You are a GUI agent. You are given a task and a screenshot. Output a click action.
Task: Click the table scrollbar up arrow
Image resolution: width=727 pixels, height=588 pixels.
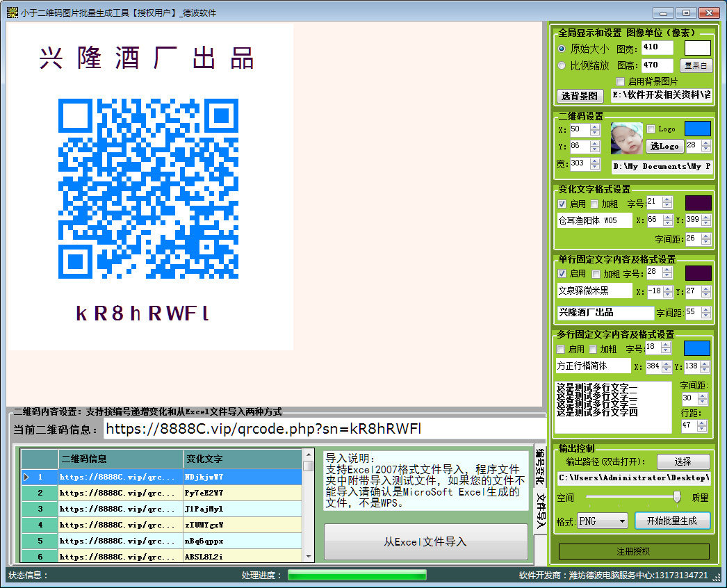point(309,455)
